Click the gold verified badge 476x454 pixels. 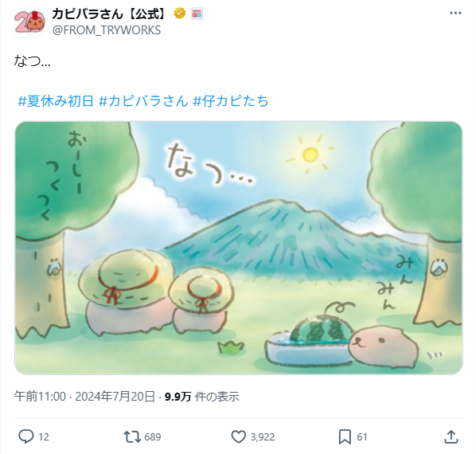179,14
